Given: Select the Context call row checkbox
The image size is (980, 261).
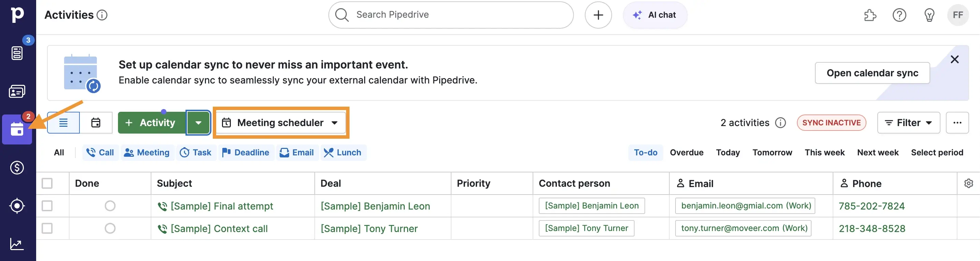Looking at the screenshot, I should (47, 228).
